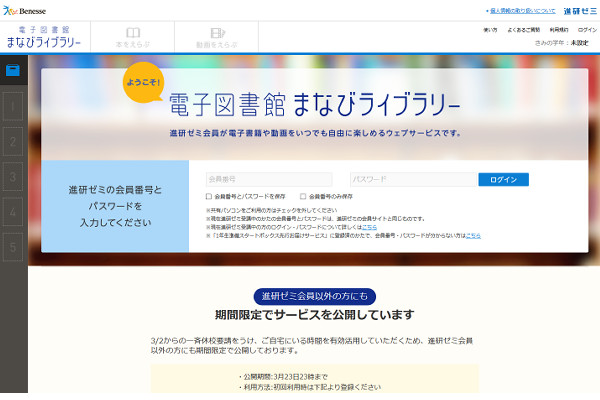The image size is (600, 400).
Task: Click the ログイン menu item in header
Action: [x=587, y=30]
